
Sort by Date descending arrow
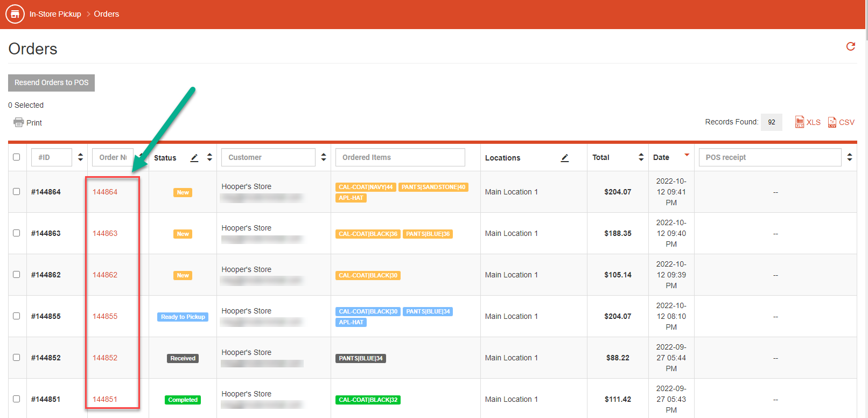click(687, 155)
